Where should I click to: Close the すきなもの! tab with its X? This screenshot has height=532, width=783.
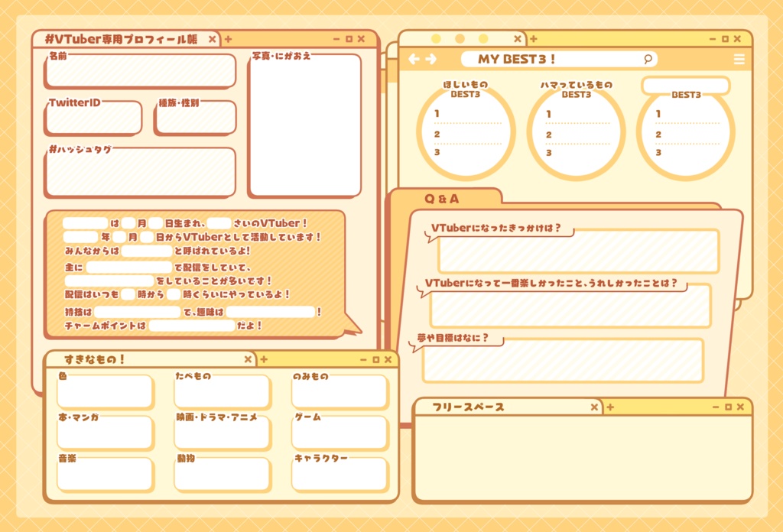click(248, 358)
